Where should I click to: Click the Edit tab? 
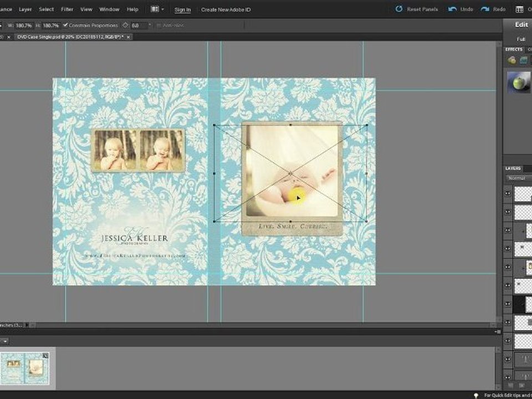pyautogui.click(x=521, y=24)
